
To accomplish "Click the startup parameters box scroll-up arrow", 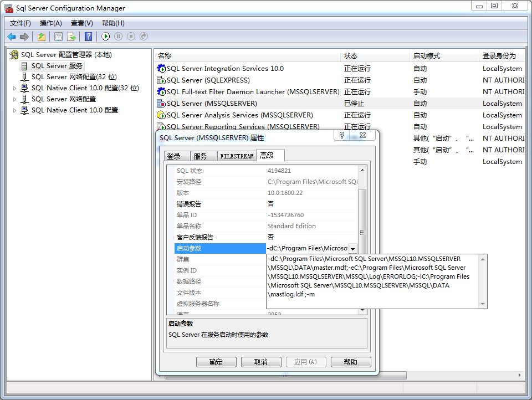I will tap(483, 259).
